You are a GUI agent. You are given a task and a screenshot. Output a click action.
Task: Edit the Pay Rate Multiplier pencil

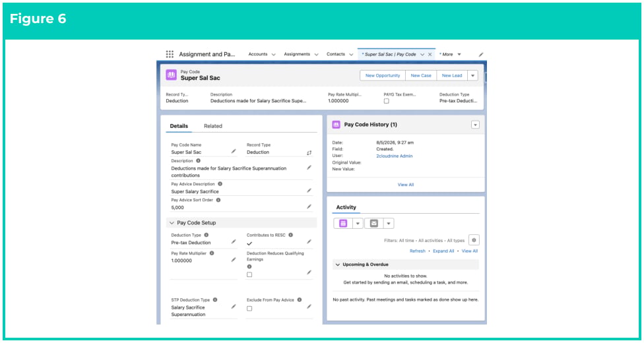click(x=234, y=260)
